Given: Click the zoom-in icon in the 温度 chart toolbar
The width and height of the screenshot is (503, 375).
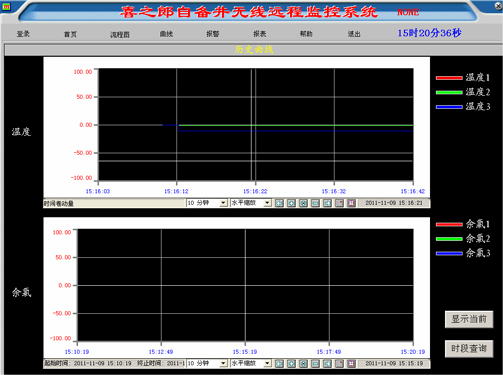Looking at the screenshot, I should tap(291, 203).
